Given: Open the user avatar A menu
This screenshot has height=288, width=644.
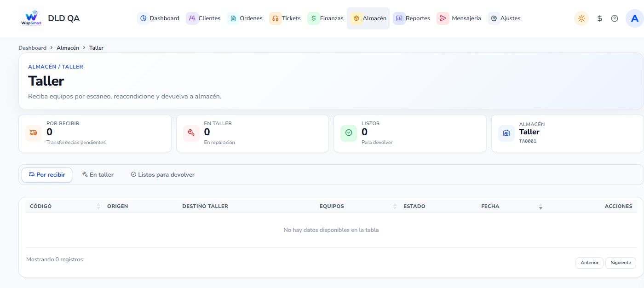Looking at the screenshot, I should (x=635, y=18).
